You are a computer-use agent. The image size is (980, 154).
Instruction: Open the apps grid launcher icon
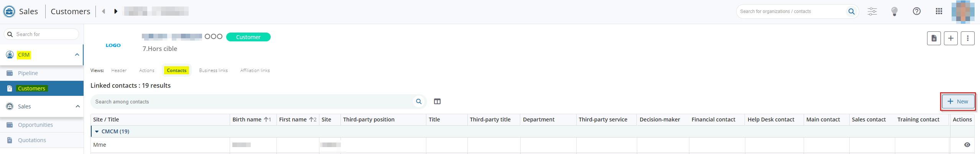(939, 11)
